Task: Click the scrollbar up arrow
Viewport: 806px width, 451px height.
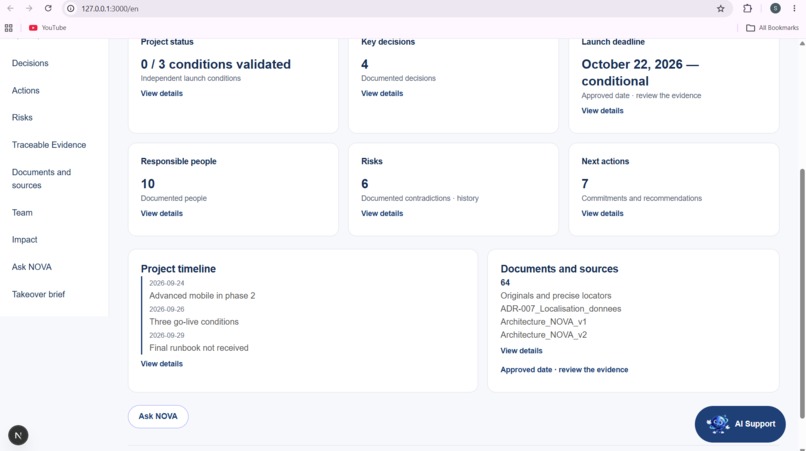Action: coord(802,44)
